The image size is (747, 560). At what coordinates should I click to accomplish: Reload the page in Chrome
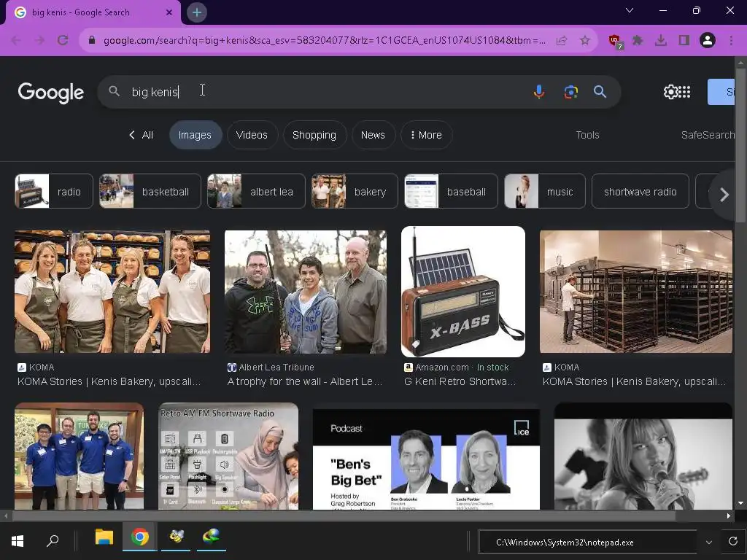click(63, 40)
